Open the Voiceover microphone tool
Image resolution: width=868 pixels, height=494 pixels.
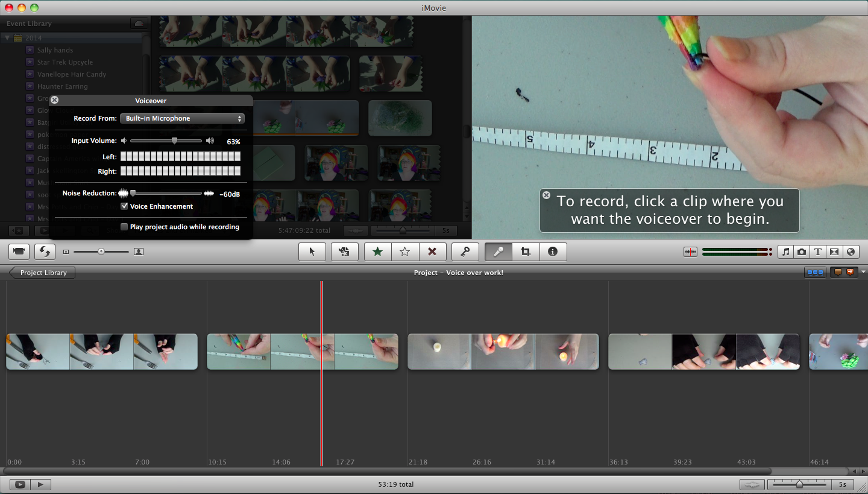pyautogui.click(x=497, y=252)
